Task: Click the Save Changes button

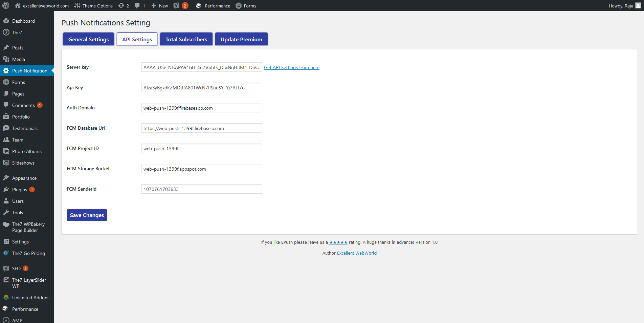Action: tap(87, 215)
